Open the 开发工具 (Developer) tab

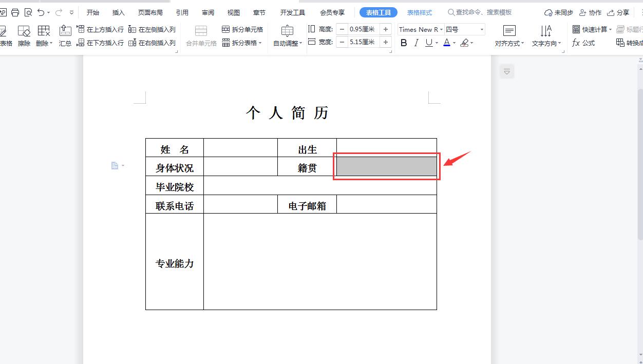coord(293,12)
